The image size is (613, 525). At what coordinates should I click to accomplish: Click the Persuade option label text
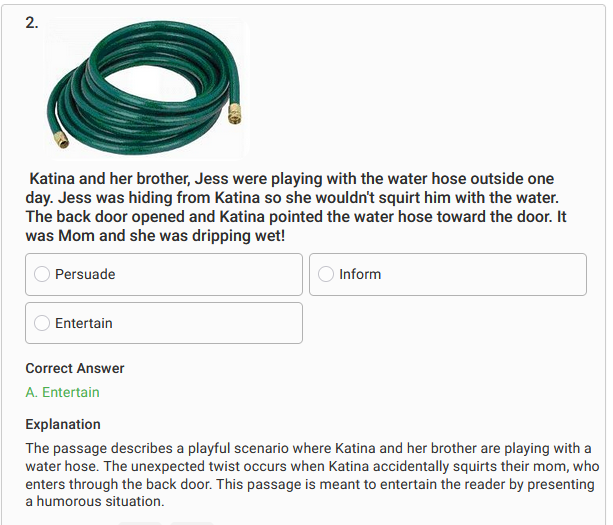(85, 274)
